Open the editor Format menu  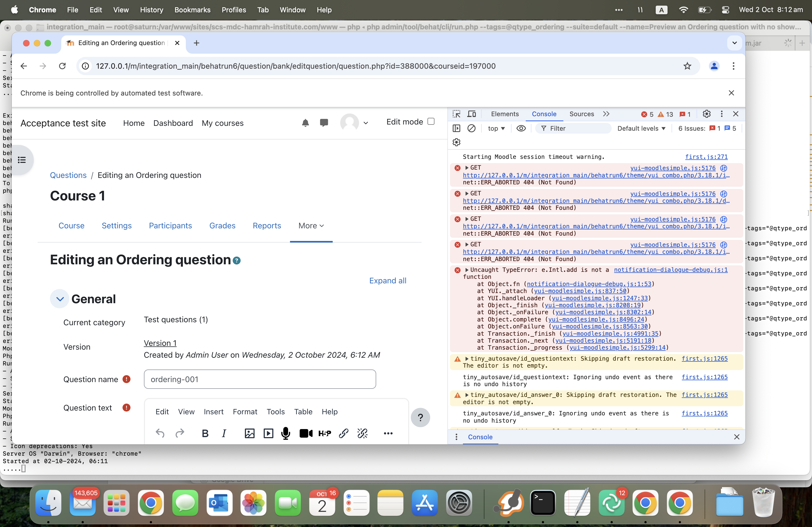pos(245,412)
